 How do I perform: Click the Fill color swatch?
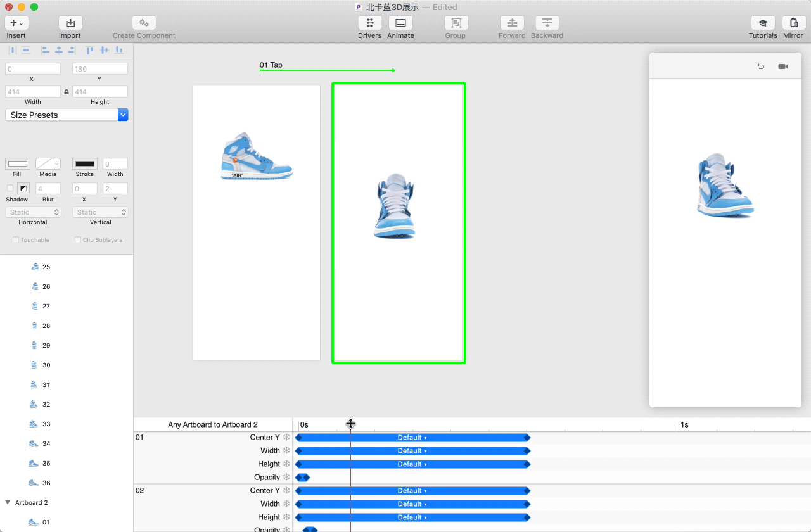17,164
